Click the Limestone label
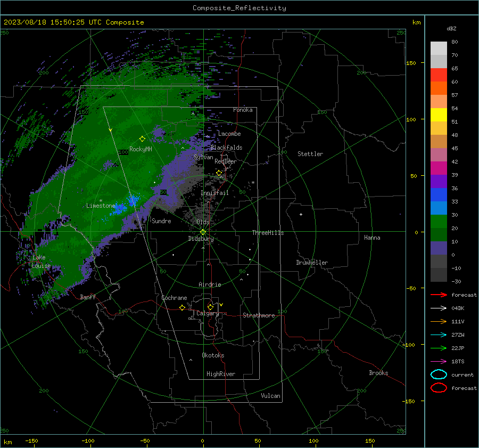The height and width of the screenshot is (448, 479). tap(101, 206)
